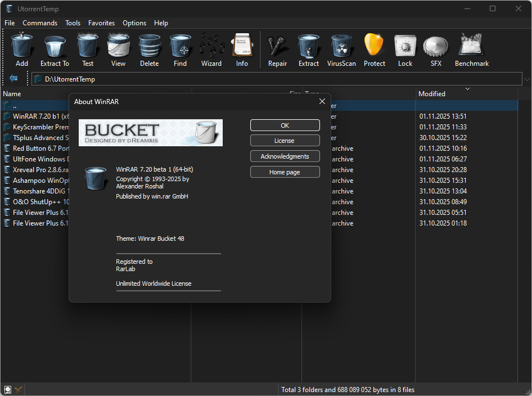Visit the Home page button

285,172
